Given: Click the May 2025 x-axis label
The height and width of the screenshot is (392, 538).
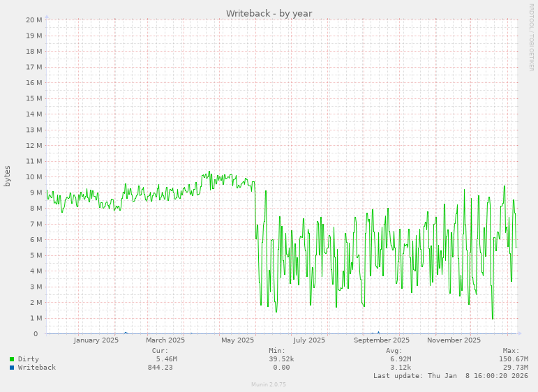Looking at the screenshot, I should point(238,340).
